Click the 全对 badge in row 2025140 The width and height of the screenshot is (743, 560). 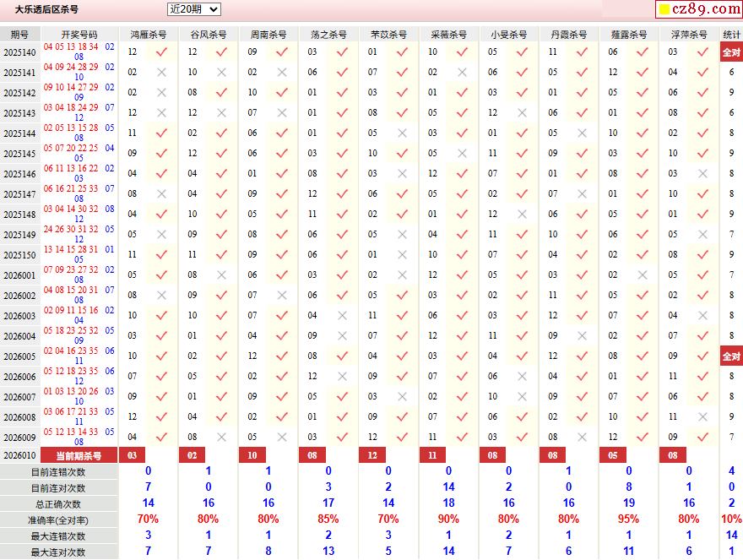(731, 52)
